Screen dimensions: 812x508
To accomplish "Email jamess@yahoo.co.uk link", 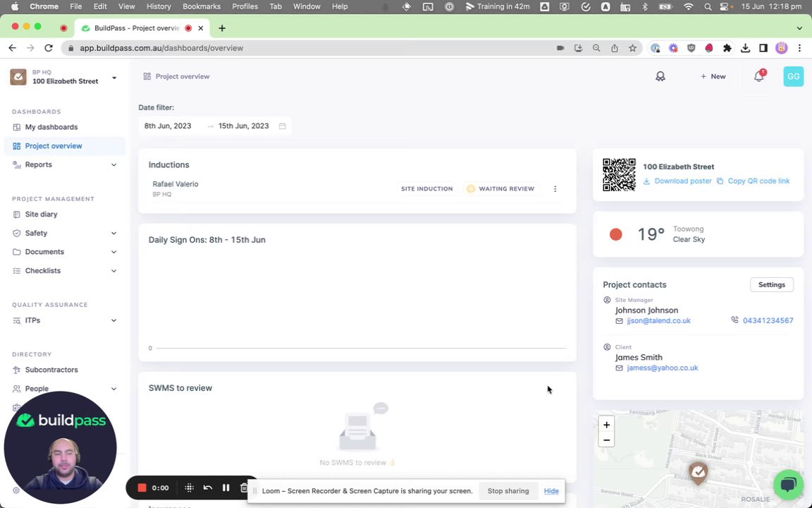I will point(663,368).
